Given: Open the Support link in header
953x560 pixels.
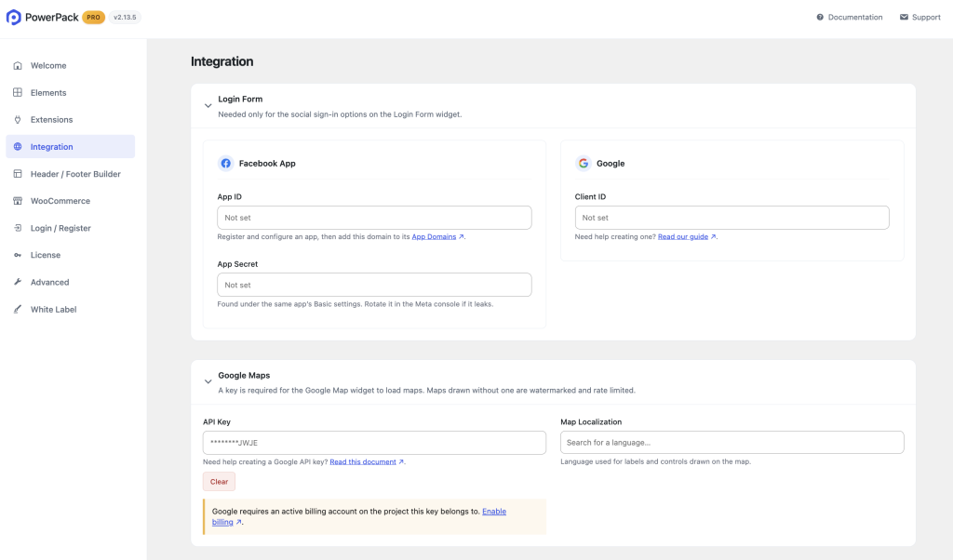Looking at the screenshot, I should (919, 17).
